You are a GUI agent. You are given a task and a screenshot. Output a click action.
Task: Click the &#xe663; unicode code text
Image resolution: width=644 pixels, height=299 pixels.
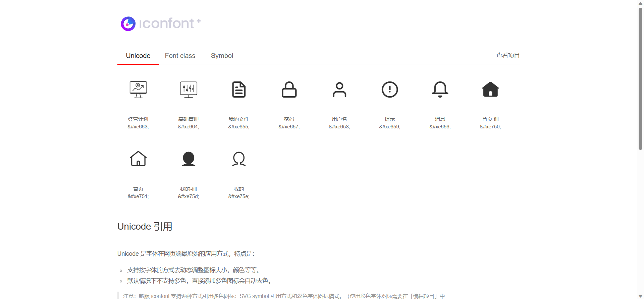click(x=138, y=127)
